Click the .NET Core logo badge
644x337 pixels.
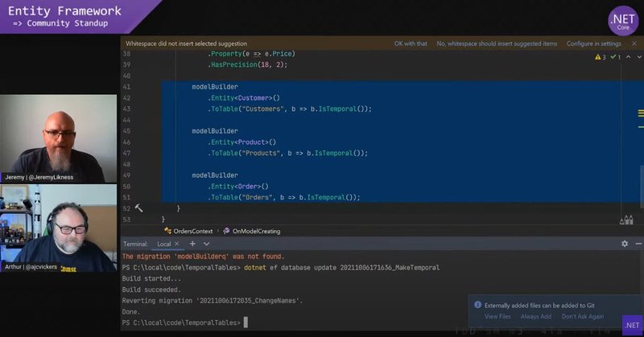click(623, 21)
